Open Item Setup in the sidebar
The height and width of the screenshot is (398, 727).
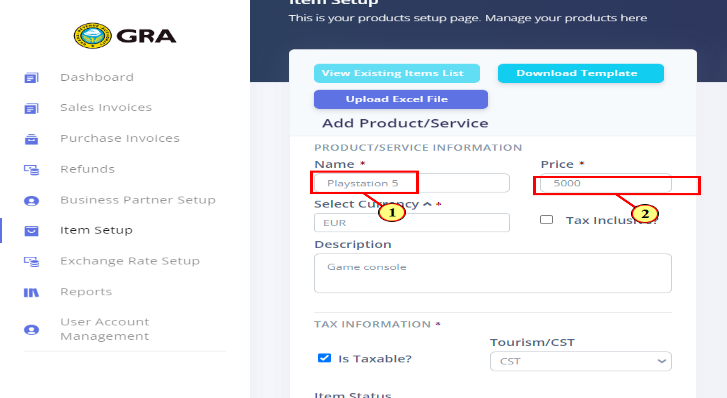(x=96, y=230)
